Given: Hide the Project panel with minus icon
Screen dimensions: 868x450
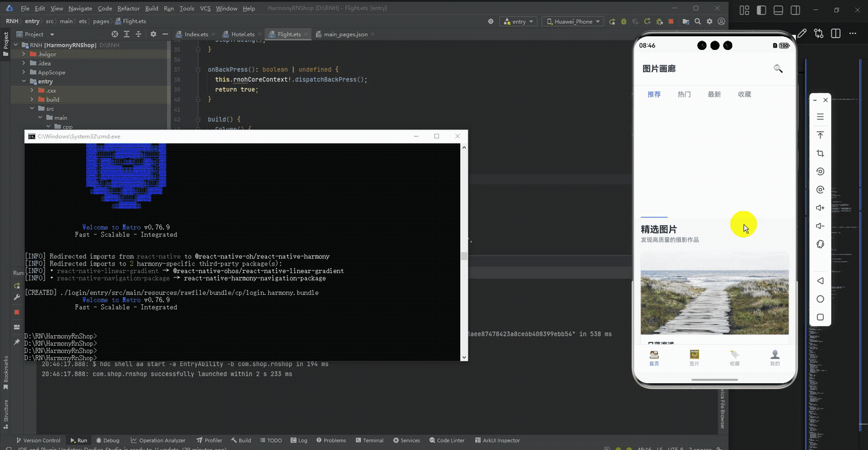Looking at the screenshot, I should coord(164,34).
